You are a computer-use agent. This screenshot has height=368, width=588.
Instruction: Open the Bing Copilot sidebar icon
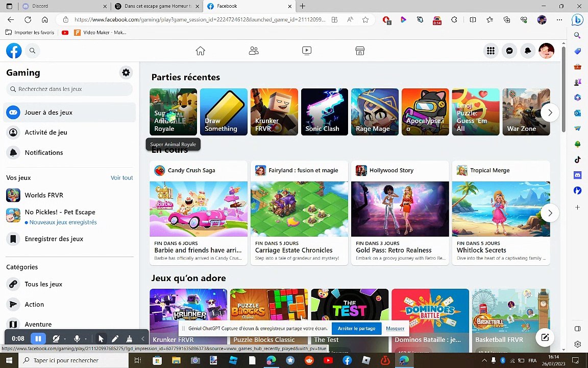[577, 19]
